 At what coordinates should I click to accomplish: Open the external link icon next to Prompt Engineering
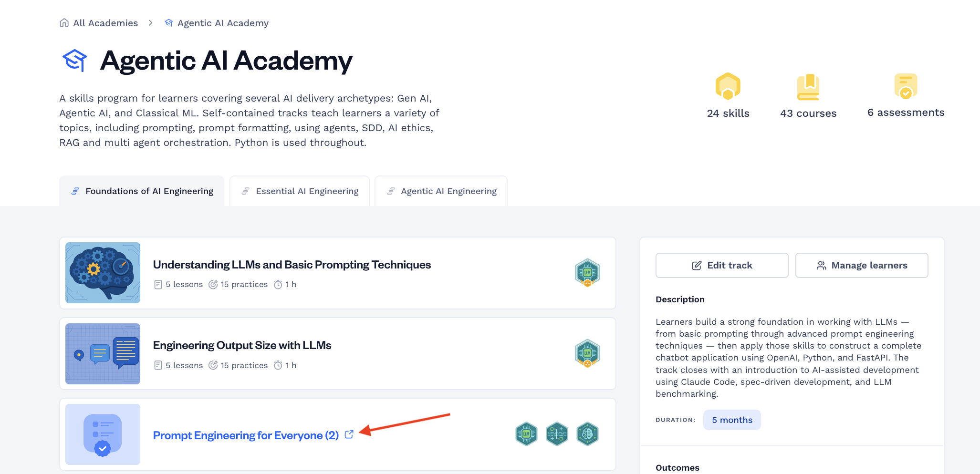(x=349, y=434)
